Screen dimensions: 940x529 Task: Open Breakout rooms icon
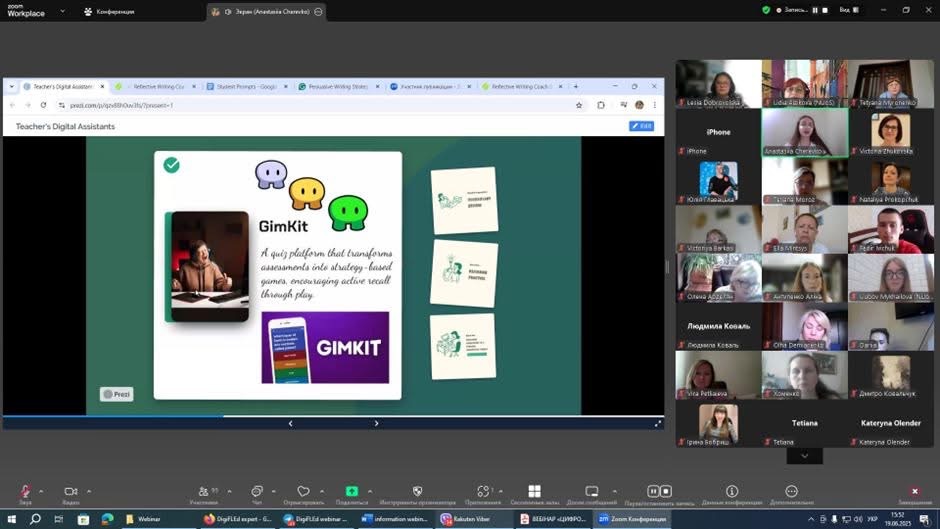[x=535, y=491]
